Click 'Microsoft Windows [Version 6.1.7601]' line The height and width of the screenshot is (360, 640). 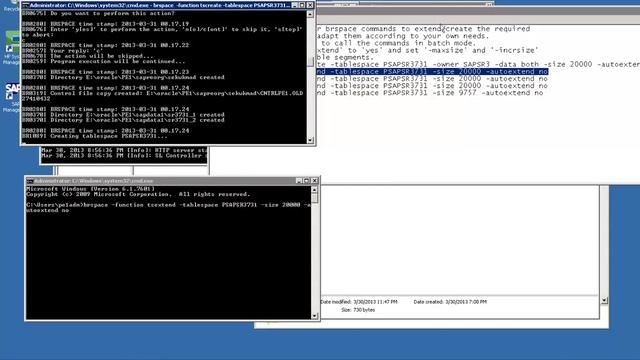pos(91,189)
